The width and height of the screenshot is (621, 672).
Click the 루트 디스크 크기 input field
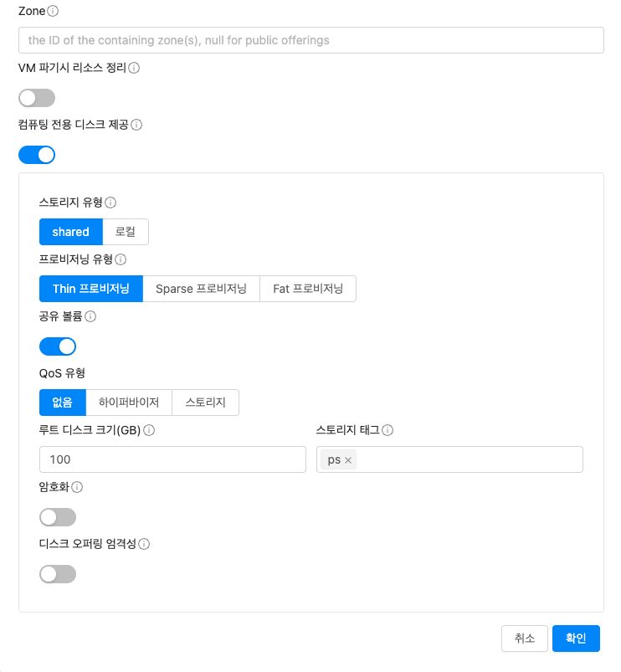172,459
